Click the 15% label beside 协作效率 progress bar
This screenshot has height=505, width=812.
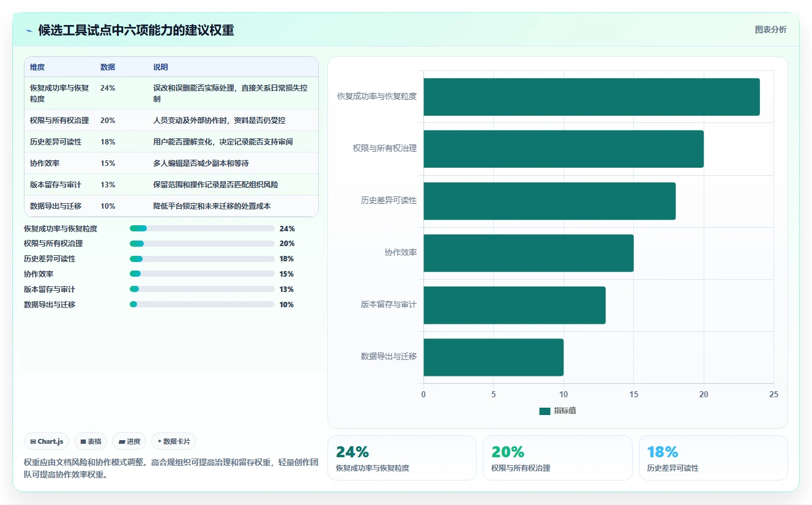[286, 274]
